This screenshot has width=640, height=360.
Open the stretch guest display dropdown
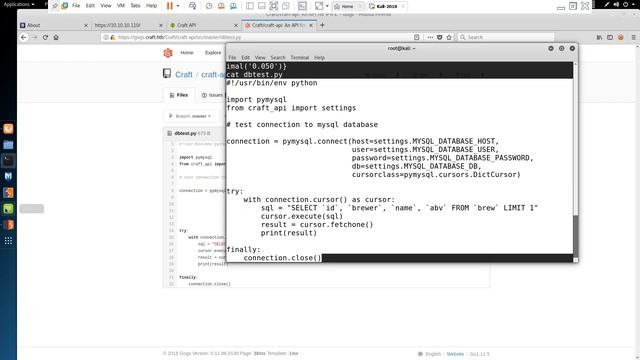tap(327, 6)
